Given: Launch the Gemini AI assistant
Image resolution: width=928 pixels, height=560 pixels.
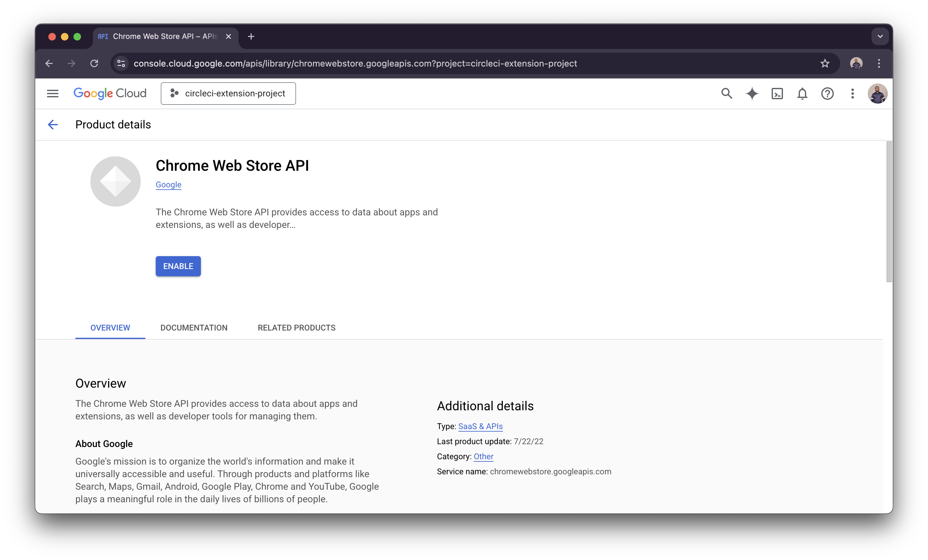Looking at the screenshot, I should 752,94.
